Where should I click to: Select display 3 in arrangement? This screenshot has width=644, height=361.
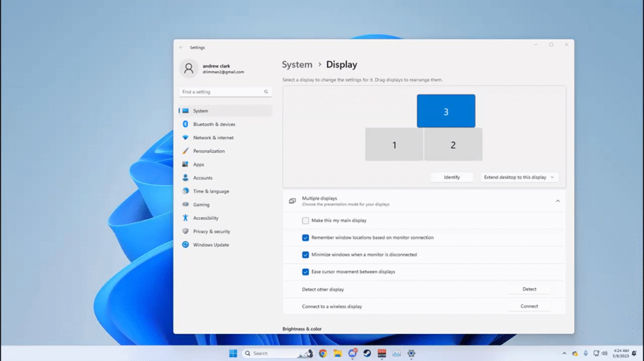[446, 111]
